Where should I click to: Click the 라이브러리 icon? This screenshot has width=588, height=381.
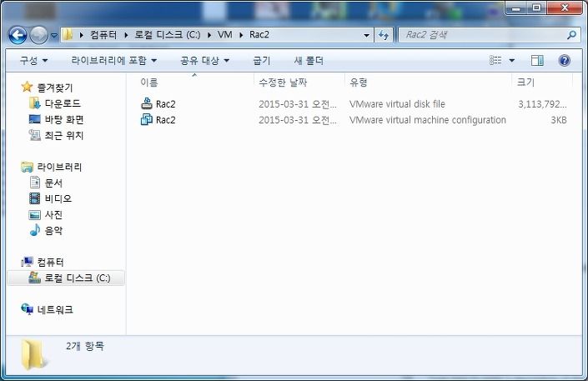click(27, 167)
